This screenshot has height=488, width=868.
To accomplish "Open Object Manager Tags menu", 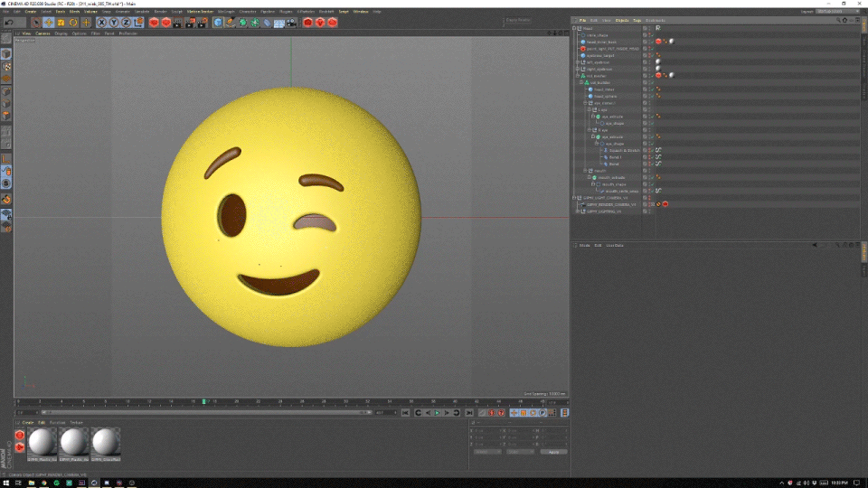I will click(637, 21).
